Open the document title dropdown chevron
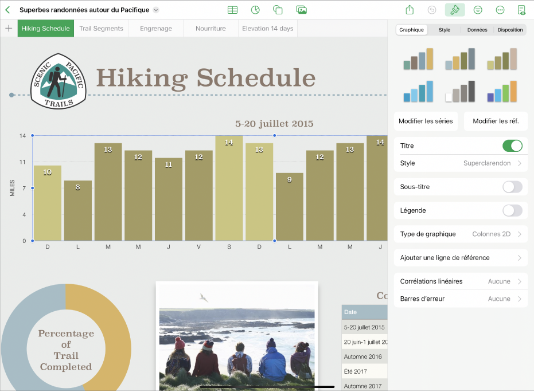Screen dimensions: 534x392 (155, 10)
